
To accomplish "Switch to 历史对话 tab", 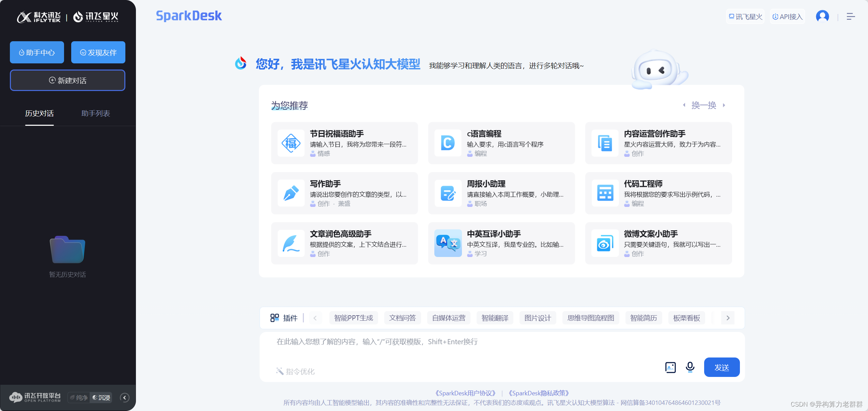I will [x=39, y=113].
